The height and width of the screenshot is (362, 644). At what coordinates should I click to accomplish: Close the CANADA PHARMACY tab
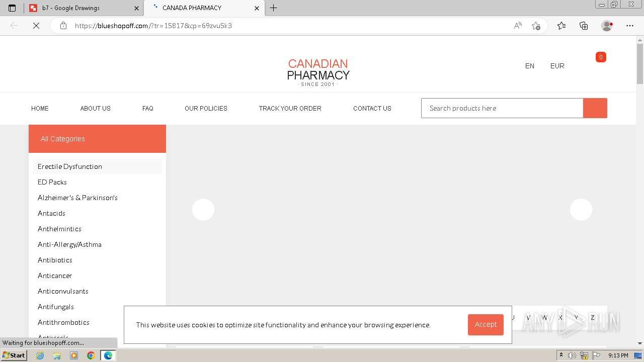click(x=257, y=8)
